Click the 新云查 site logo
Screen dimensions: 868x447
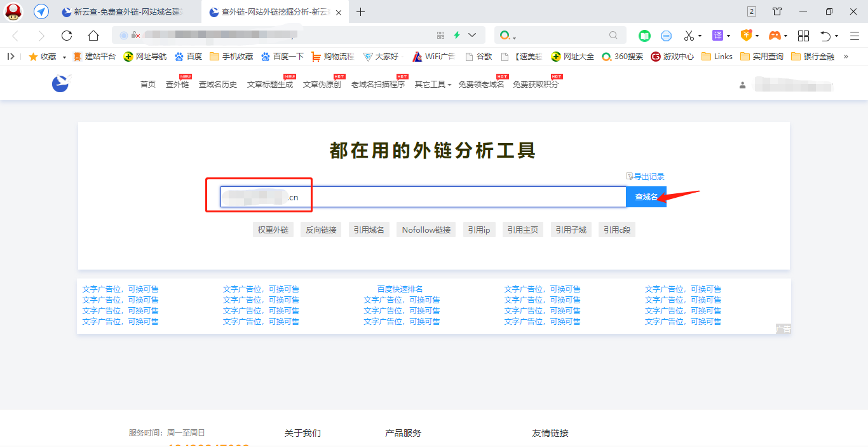59,83
